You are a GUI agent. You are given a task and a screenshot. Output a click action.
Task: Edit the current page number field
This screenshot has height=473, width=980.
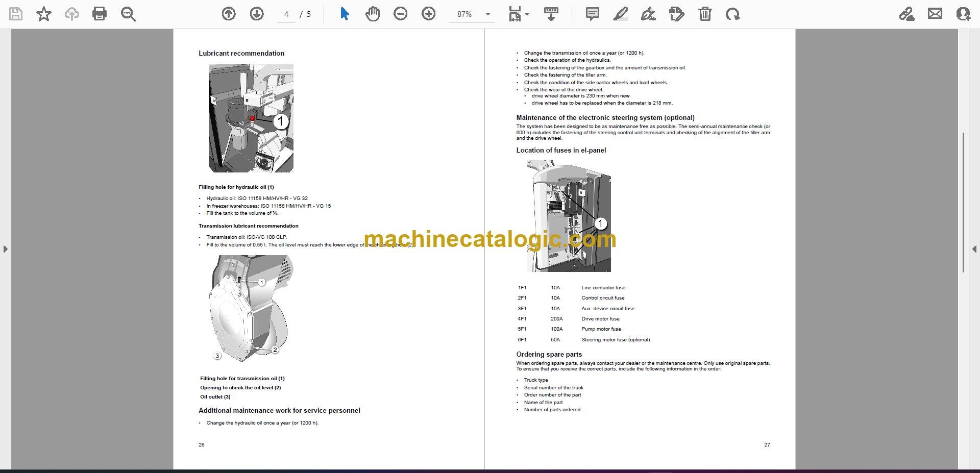pyautogui.click(x=286, y=14)
